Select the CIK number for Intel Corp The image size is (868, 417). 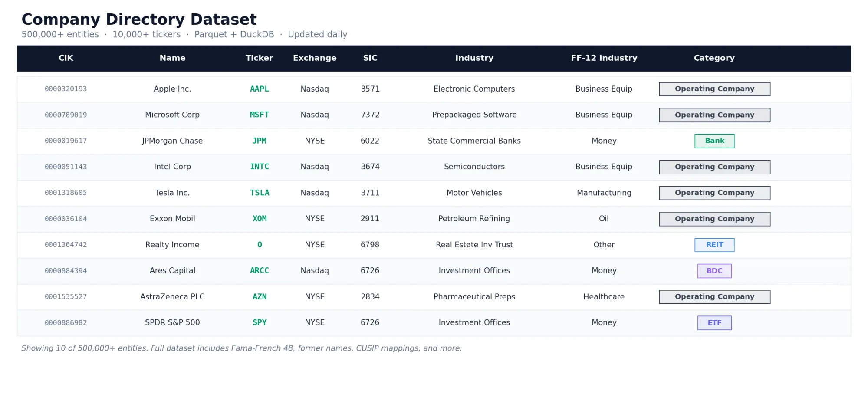click(x=66, y=167)
